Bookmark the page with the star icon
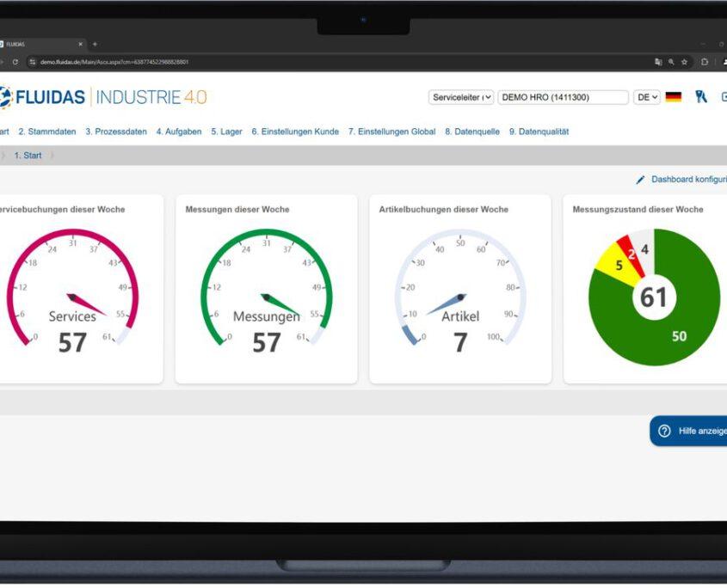 [x=684, y=62]
